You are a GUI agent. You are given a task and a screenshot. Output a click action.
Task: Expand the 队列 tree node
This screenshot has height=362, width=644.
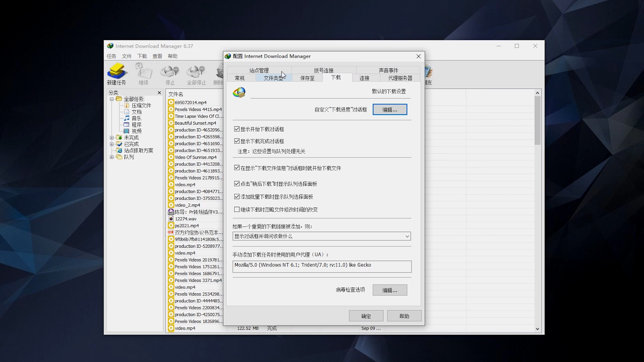tap(112, 157)
